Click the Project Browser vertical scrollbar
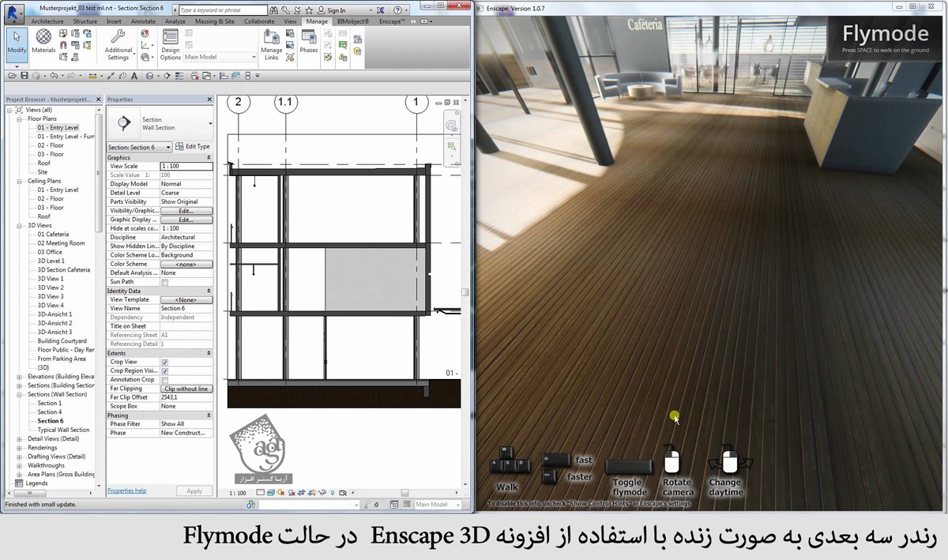The image size is (948, 560). tap(99, 174)
